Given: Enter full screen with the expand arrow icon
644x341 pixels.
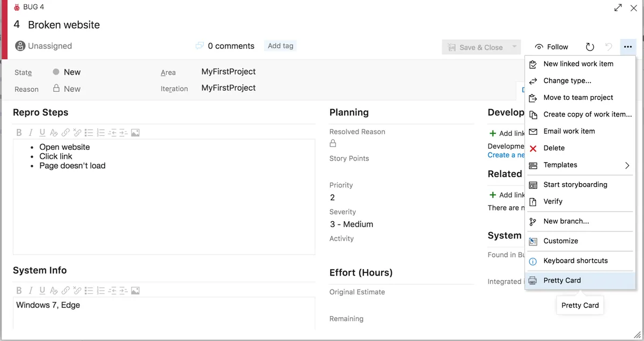Looking at the screenshot, I should click(618, 8).
